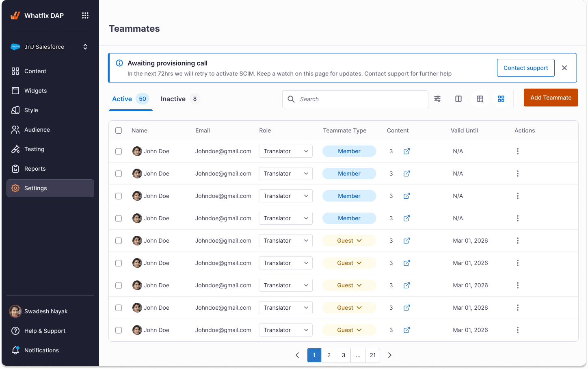Go to page 3
Screen dimensions: 588x369
click(344, 355)
